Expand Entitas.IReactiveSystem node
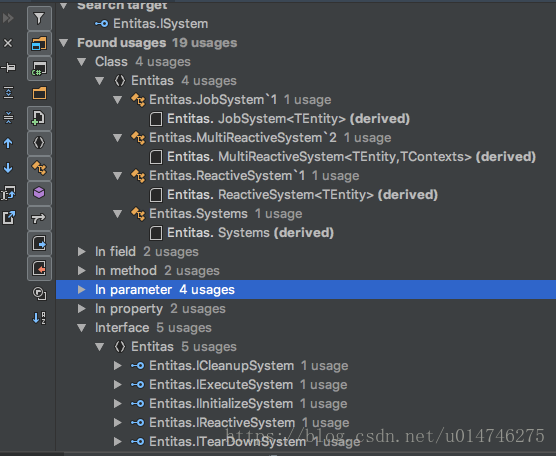 118,423
